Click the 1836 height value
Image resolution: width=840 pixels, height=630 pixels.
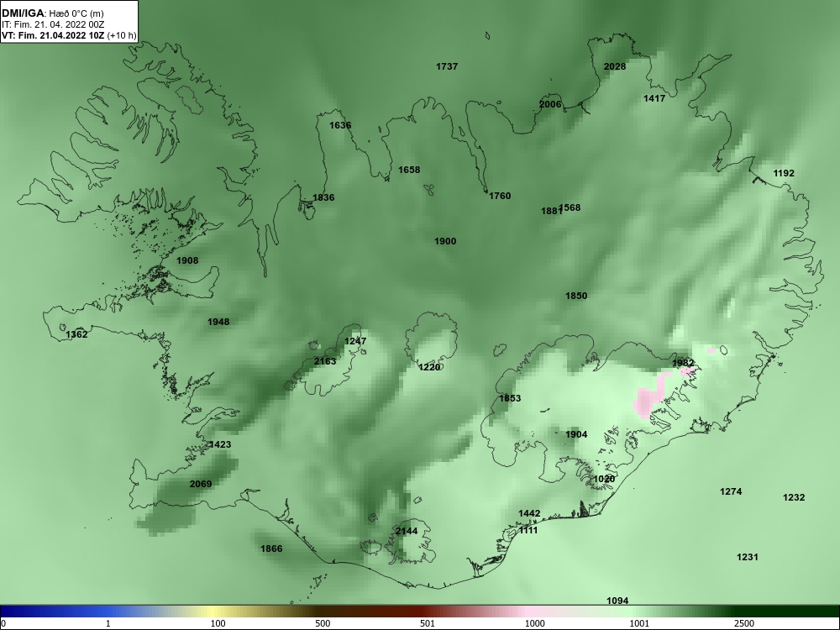(323, 197)
